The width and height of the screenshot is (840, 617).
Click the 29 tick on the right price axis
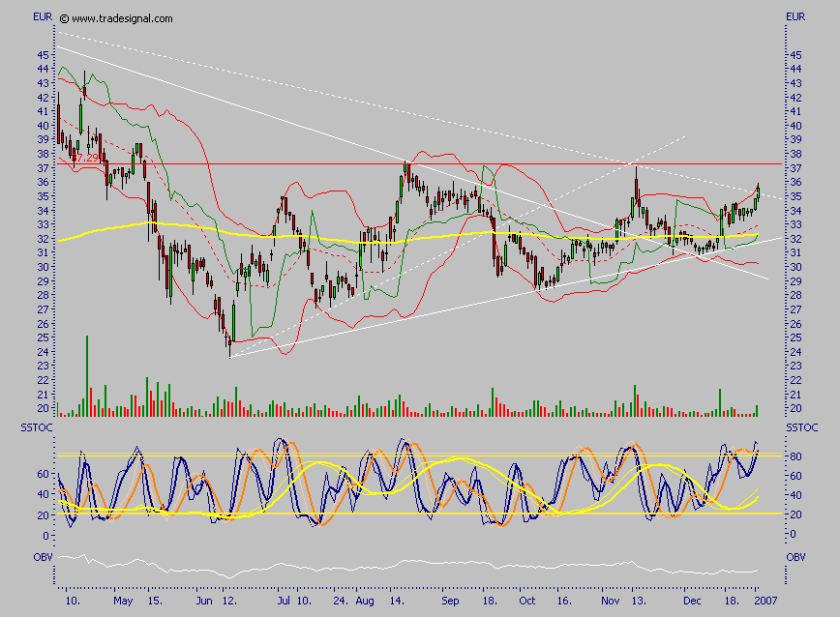tap(795, 281)
